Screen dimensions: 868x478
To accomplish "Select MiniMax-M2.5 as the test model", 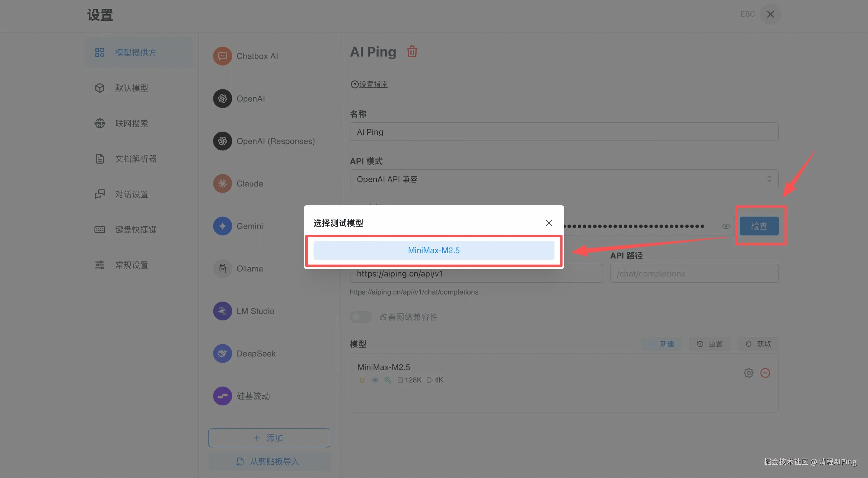I will tap(433, 250).
